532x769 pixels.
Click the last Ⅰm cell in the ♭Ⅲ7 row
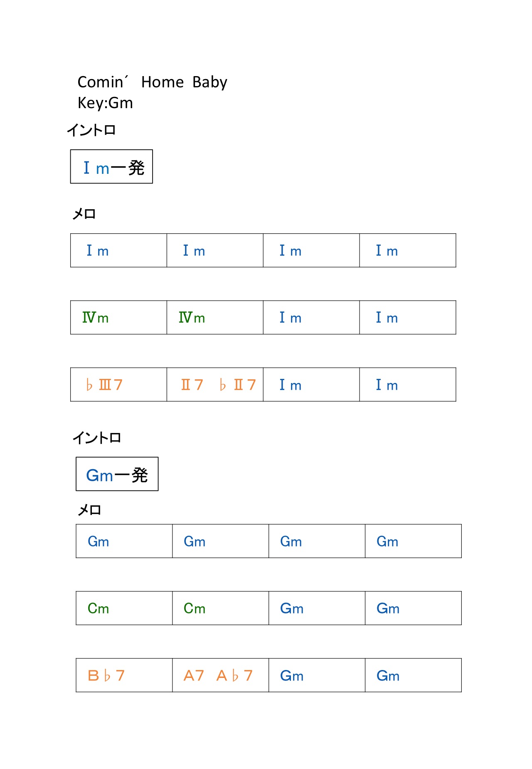coord(408,384)
